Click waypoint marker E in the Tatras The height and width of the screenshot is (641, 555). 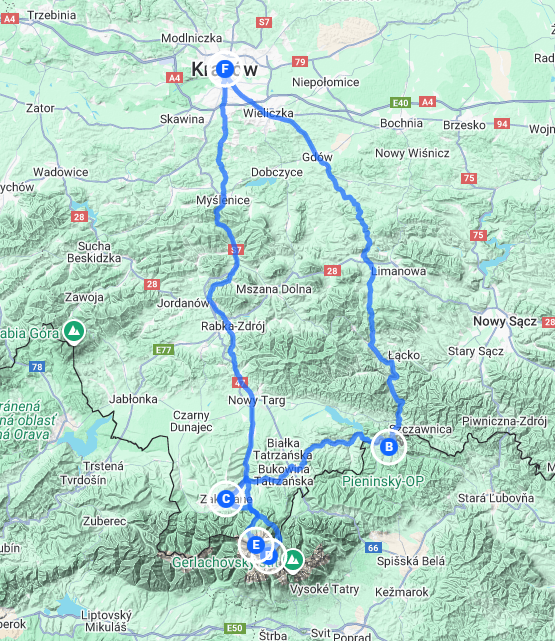point(256,545)
